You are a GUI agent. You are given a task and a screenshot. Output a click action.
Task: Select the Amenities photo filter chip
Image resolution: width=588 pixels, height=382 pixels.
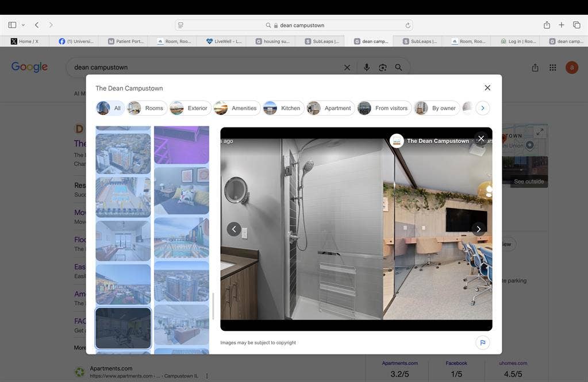pos(237,108)
